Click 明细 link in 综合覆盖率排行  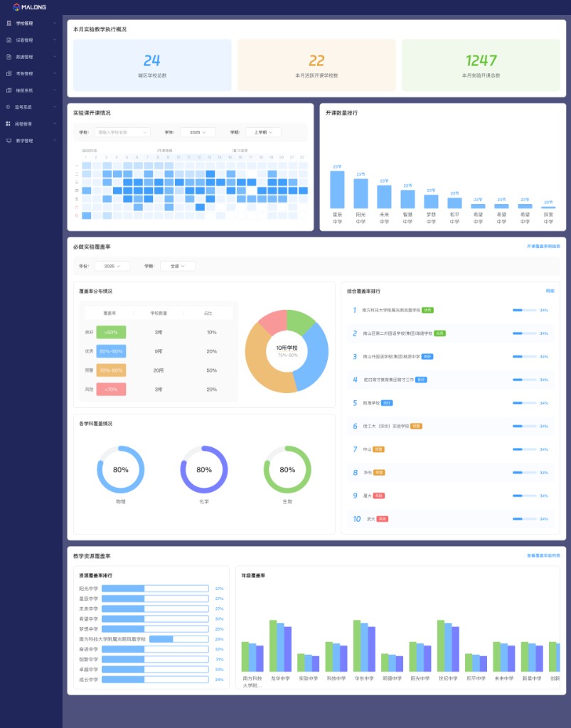click(x=550, y=291)
